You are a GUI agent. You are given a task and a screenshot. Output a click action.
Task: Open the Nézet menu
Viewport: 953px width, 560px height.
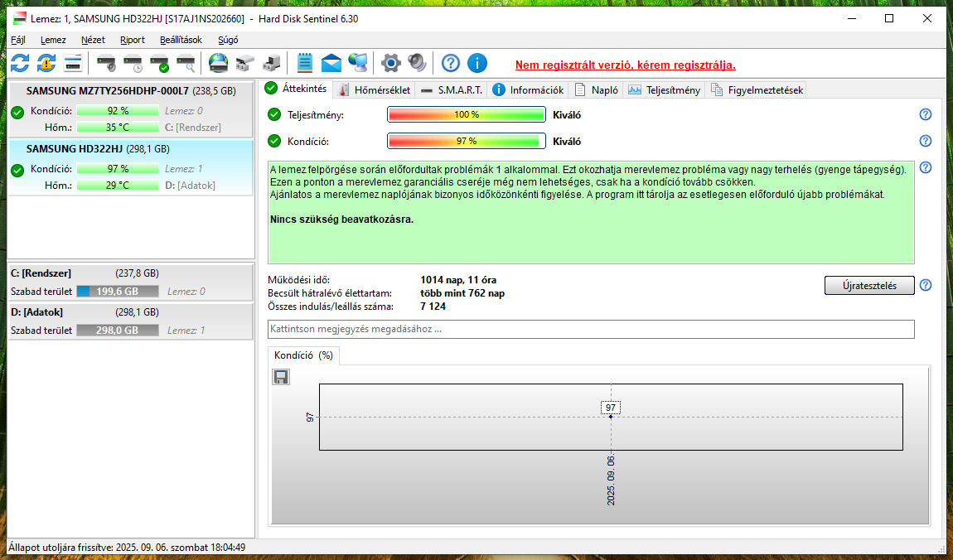click(93, 40)
